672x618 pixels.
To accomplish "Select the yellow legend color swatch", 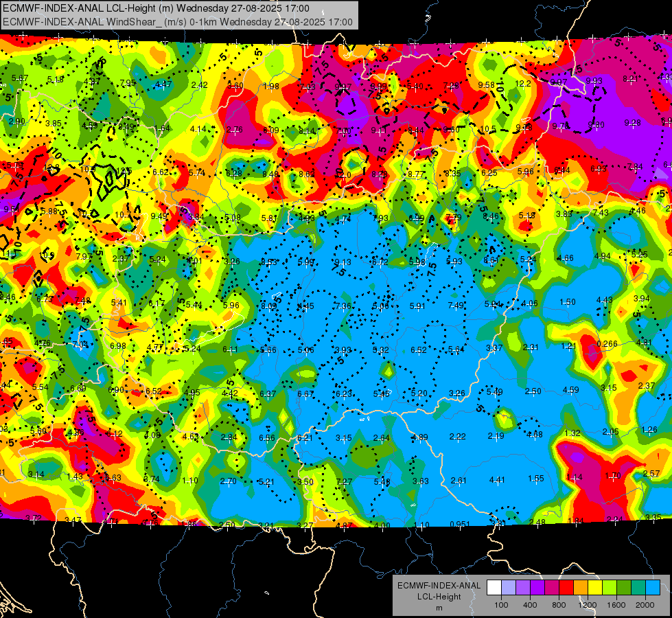I will (x=595, y=588).
